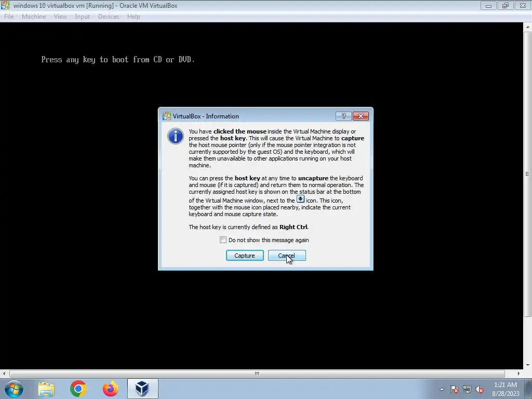
Task: Click the vertical scrollbar thumb
Action: tap(527, 175)
